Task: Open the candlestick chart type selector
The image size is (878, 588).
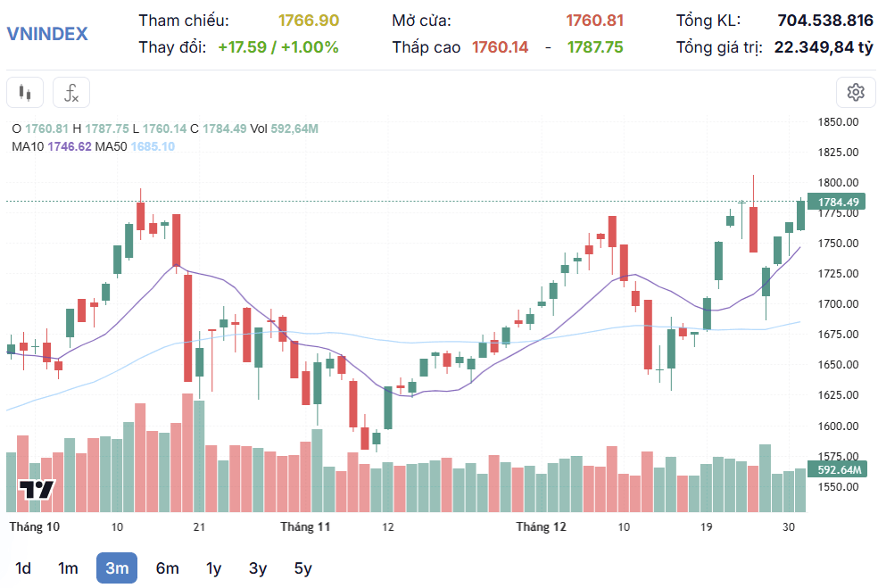Action: [x=25, y=93]
